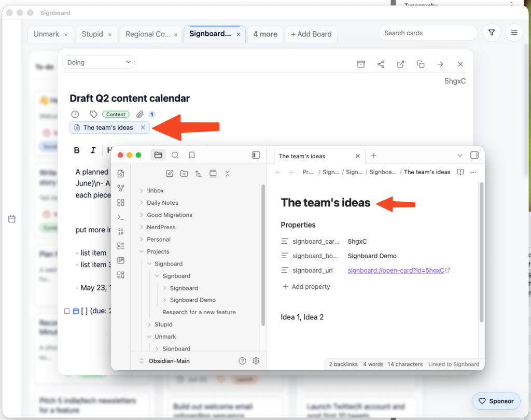Focus the Search cards field
This screenshot has width=531, height=420.
click(x=428, y=33)
